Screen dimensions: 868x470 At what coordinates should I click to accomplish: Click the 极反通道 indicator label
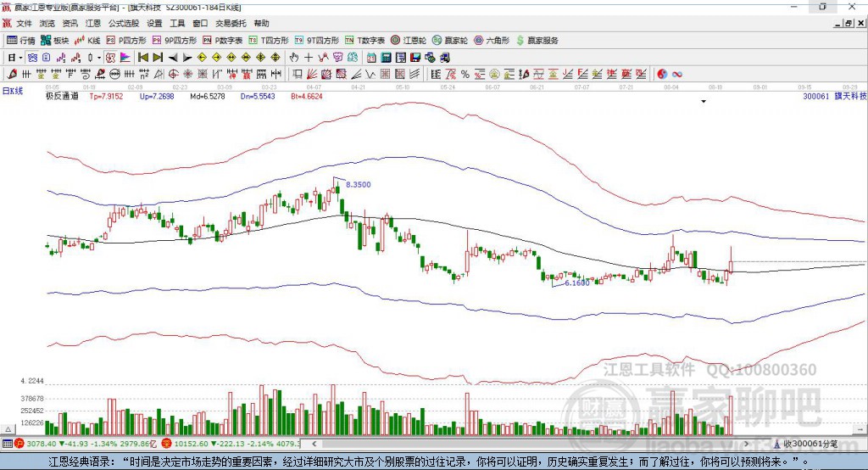coord(62,97)
